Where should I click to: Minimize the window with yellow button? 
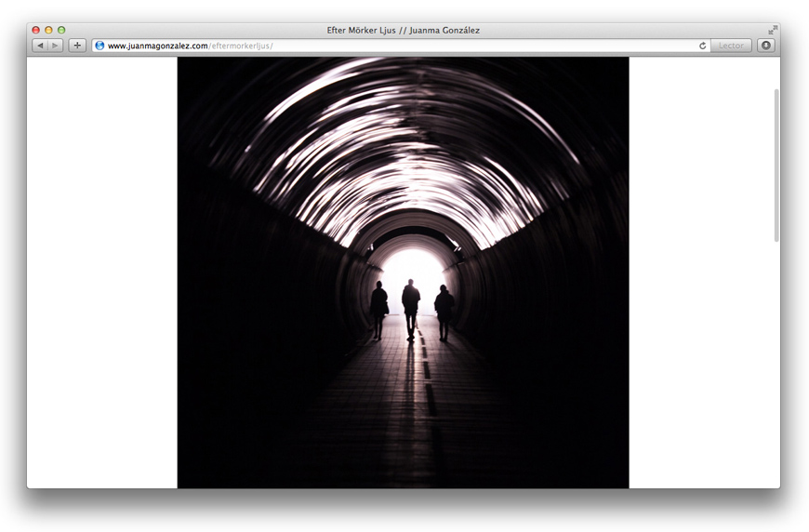(48, 30)
